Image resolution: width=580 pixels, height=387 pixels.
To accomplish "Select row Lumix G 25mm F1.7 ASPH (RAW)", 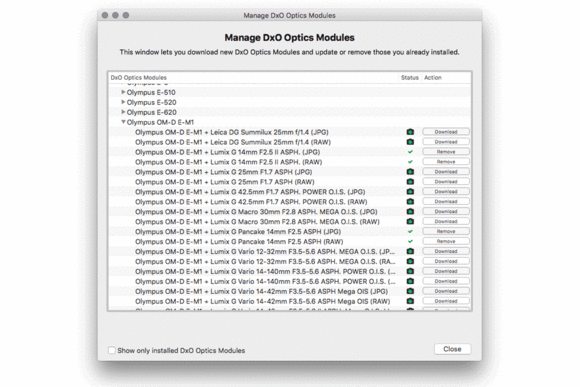I will 290,182.
